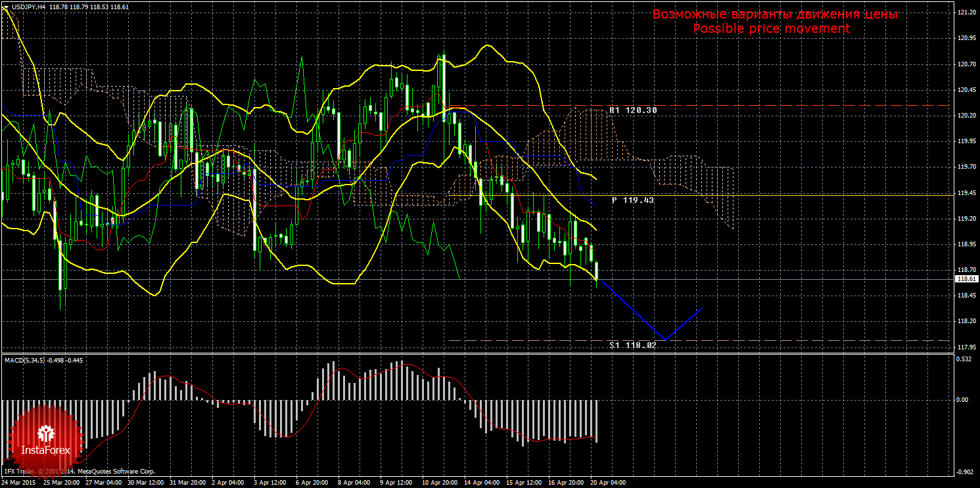Image resolution: width=980 pixels, height=488 pixels.
Task: Click the InstaForex gear logo icon
Action: coord(46,433)
